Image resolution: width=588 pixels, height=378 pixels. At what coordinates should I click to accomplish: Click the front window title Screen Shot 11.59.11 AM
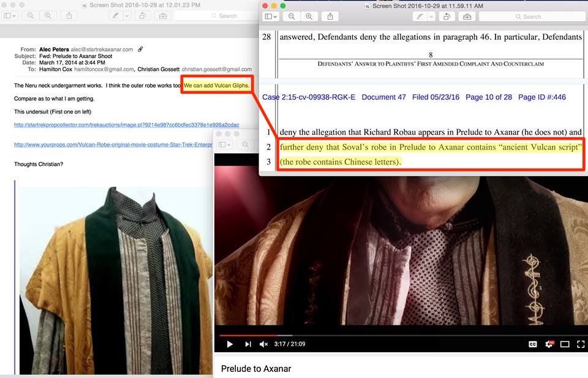[428, 6]
